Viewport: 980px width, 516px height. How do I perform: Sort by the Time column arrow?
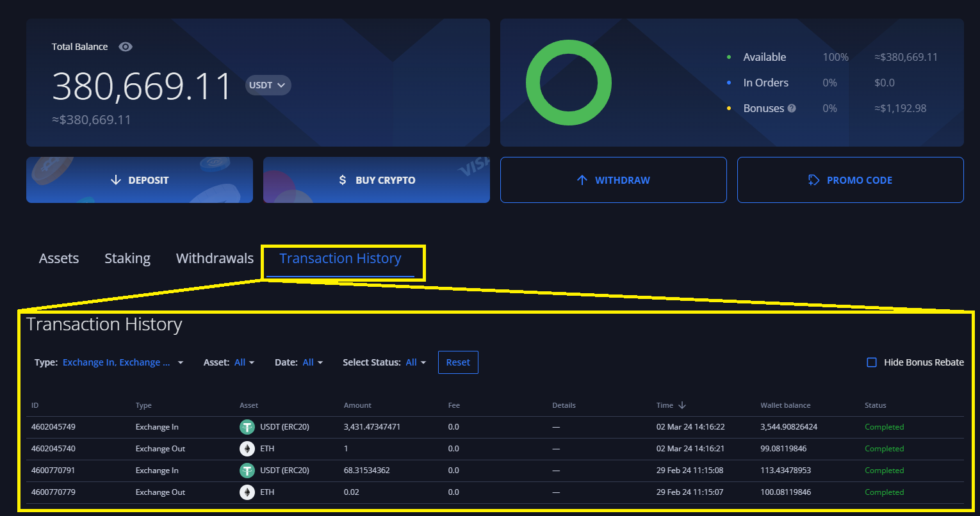(x=682, y=405)
